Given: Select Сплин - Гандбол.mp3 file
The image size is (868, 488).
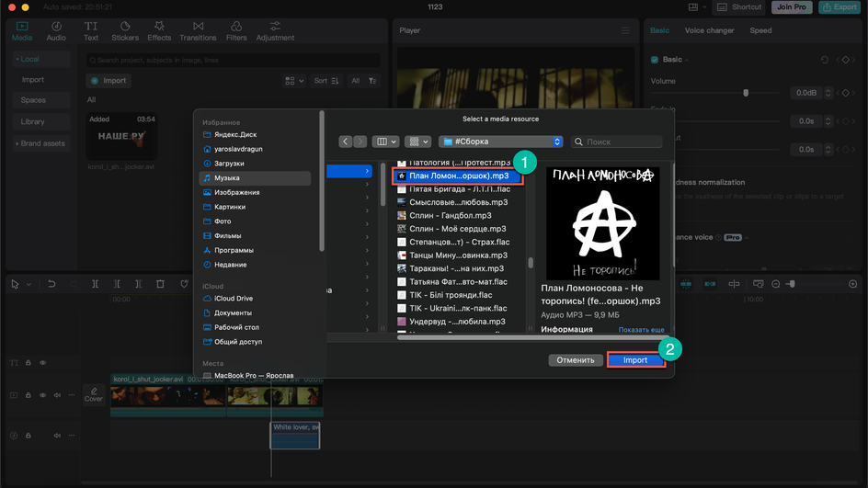Looking at the screenshot, I should tap(450, 215).
